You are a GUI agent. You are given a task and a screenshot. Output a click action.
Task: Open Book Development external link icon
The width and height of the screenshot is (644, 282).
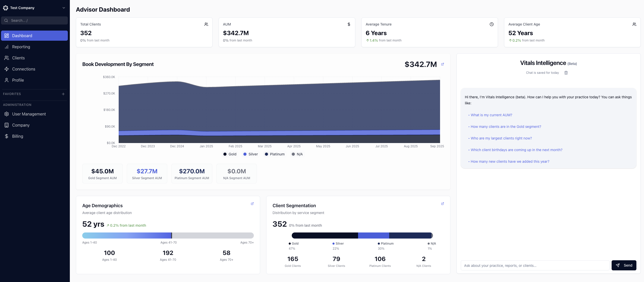pos(442,64)
